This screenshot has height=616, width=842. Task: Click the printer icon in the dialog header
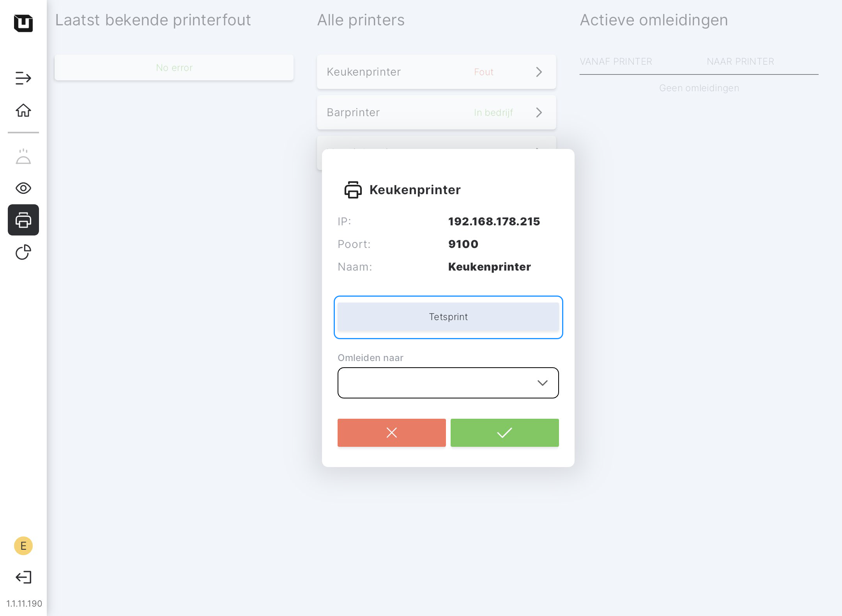click(353, 190)
